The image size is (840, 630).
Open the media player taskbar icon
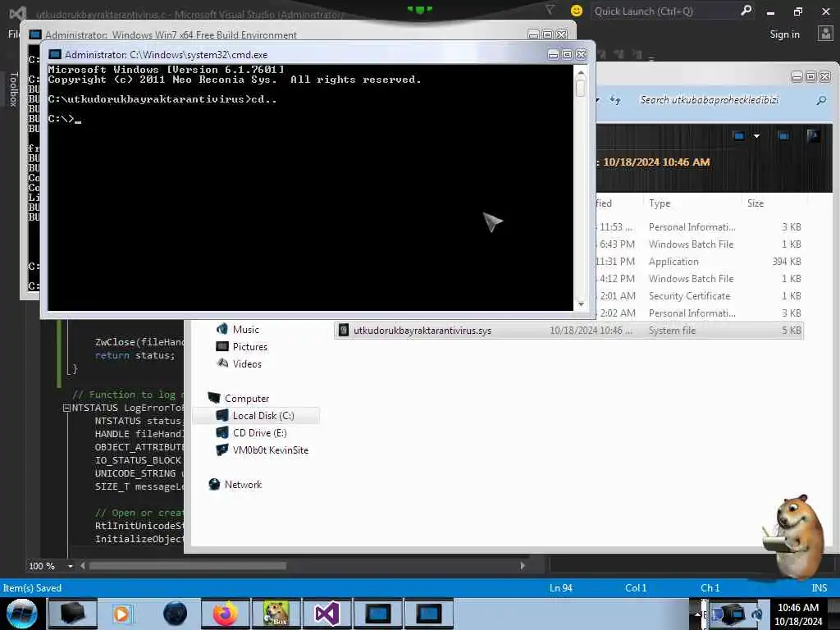[x=121, y=614]
